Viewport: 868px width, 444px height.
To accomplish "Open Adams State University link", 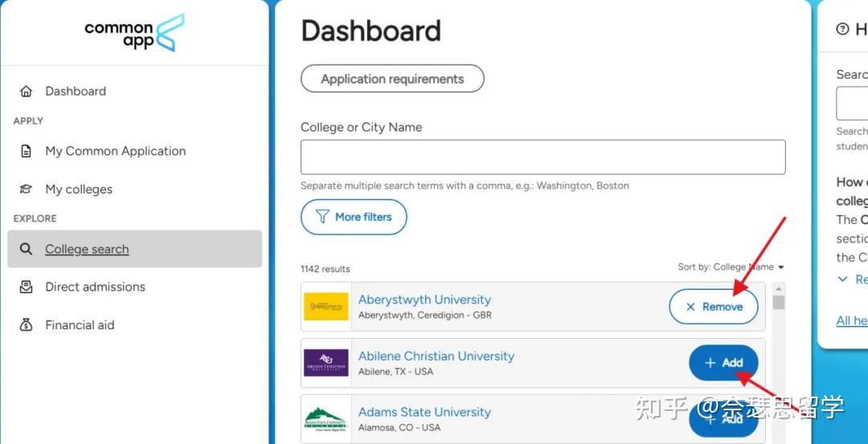I will coord(424,412).
